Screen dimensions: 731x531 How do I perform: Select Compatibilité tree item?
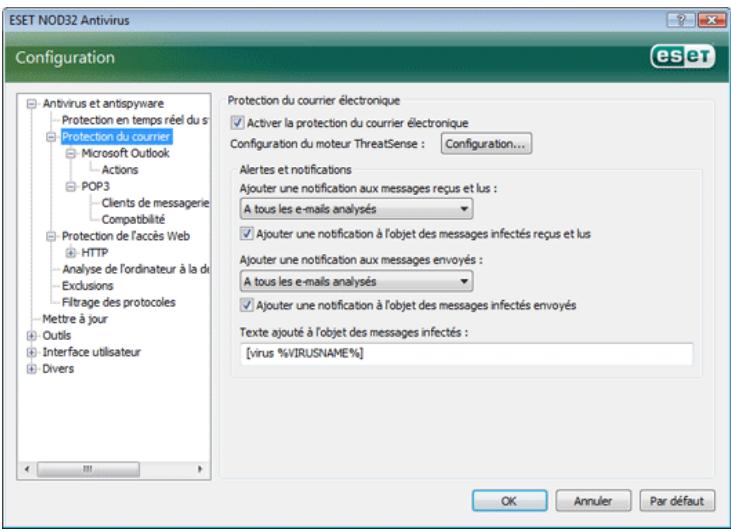133,220
